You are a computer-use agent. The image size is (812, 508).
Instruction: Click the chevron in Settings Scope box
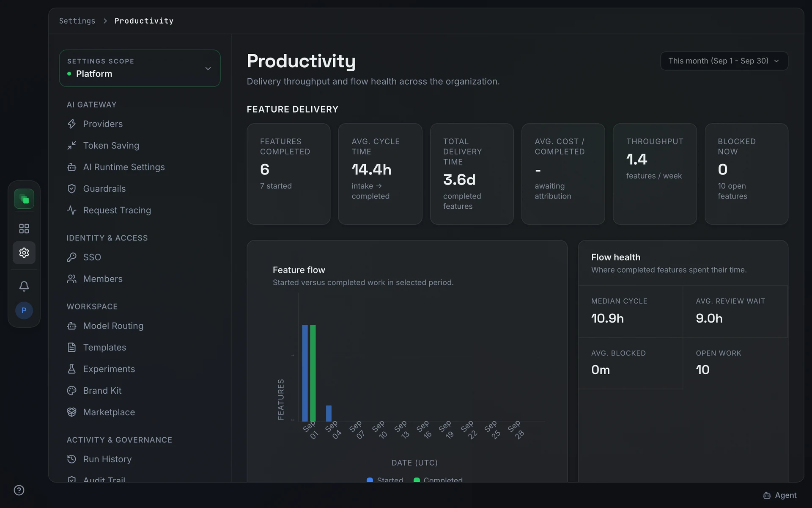click(x=208, y=69)
